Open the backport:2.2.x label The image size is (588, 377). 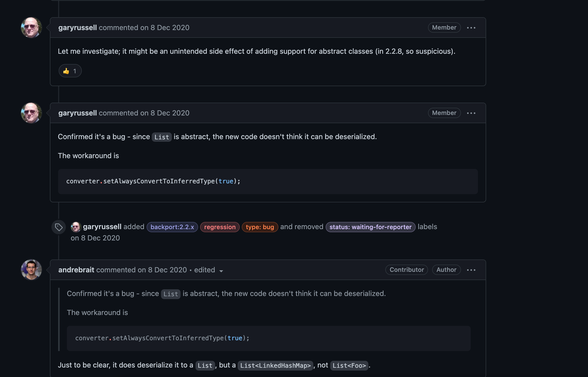pos(172,227)
